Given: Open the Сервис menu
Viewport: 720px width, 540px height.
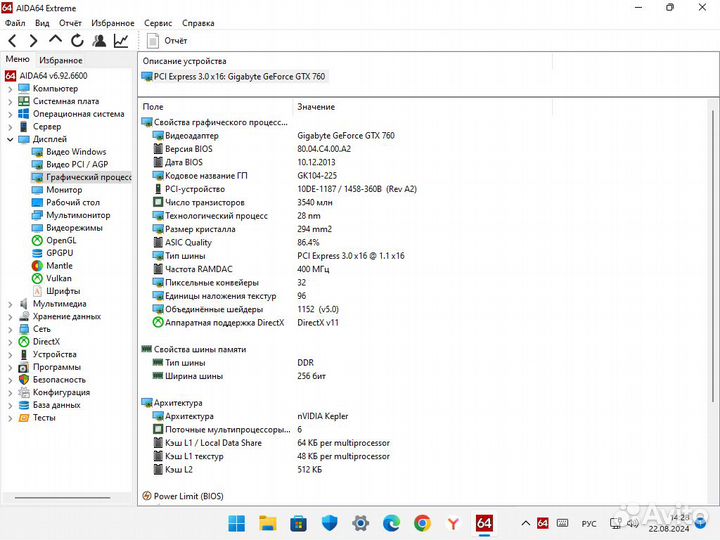Looking at the screenshot, I should [x=158, y=23].
